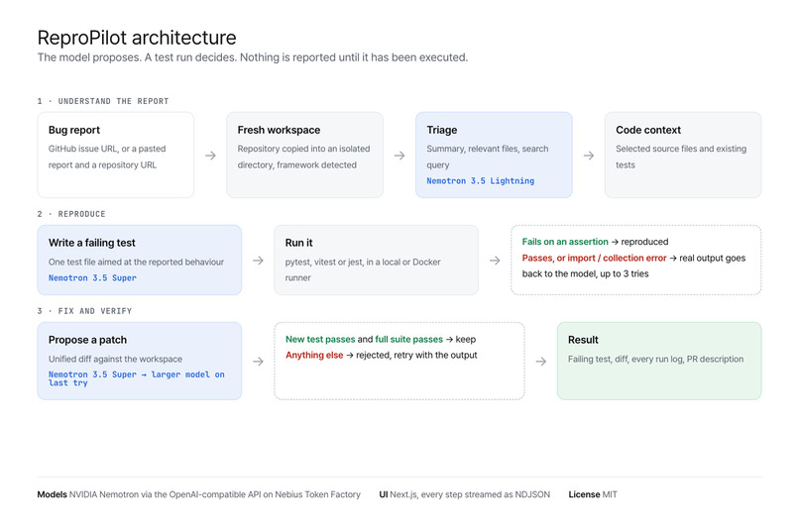Click 'One test file aimed at the reported behaviour'
Image resolution: width=799 pixels, height=532 pixels.
click(136, 263)
